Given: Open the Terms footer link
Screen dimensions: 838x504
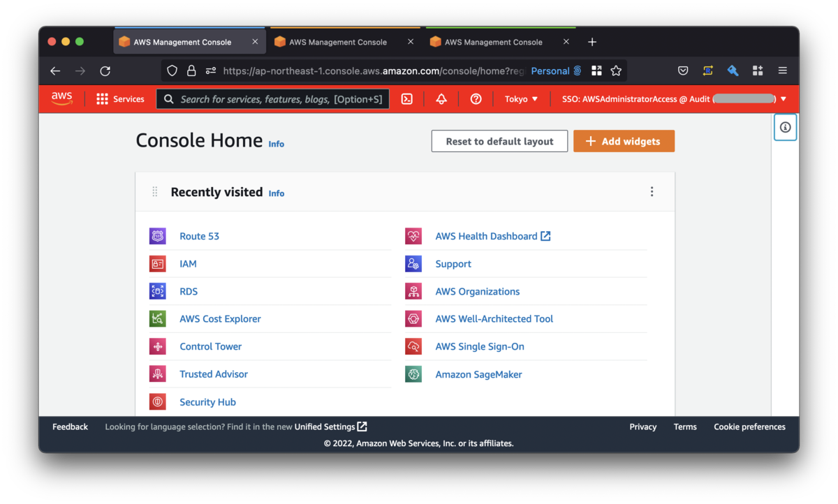Looking at the screenshot, I should [x=685, y=427].
